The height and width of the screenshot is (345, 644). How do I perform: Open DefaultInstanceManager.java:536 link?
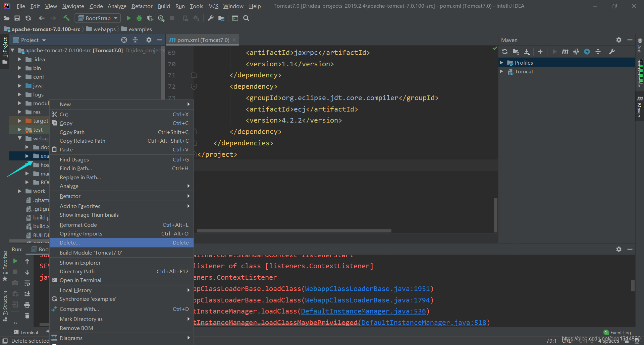(x=363, y=311)
